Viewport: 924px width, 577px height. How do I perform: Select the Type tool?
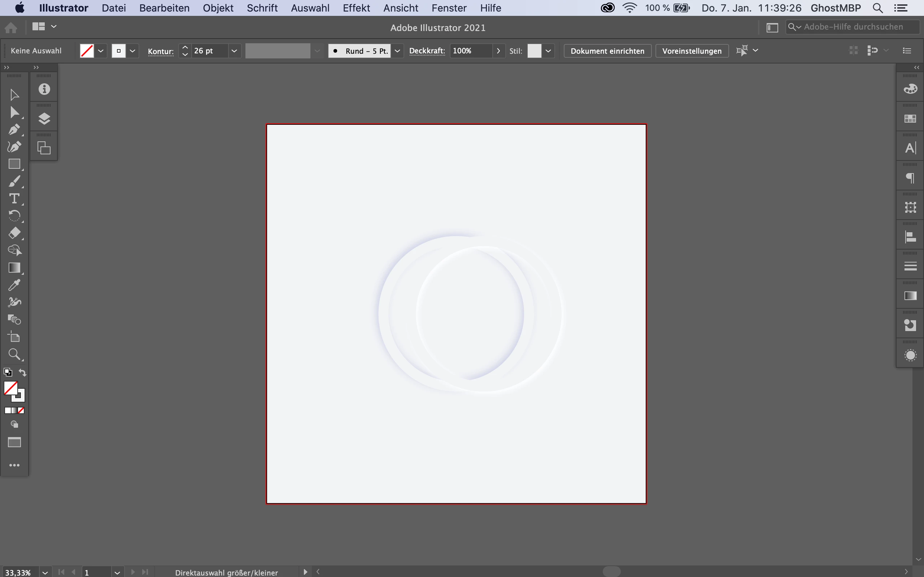tap(14, 199)
